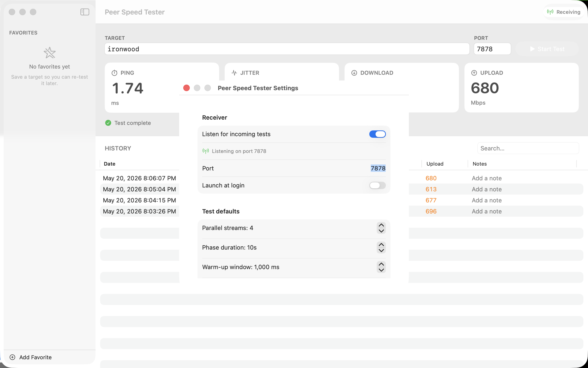Add a note to the 677 upload row

487,200
